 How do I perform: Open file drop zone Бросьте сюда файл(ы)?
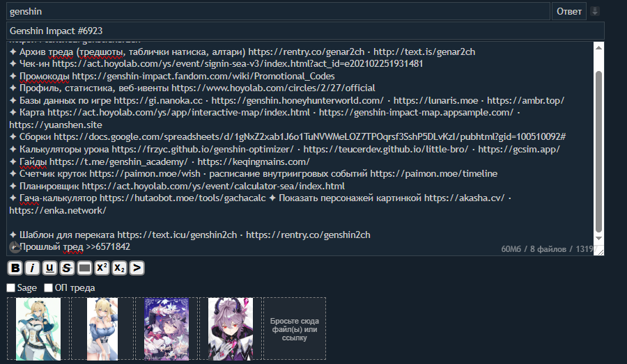(x=295, y=329)
